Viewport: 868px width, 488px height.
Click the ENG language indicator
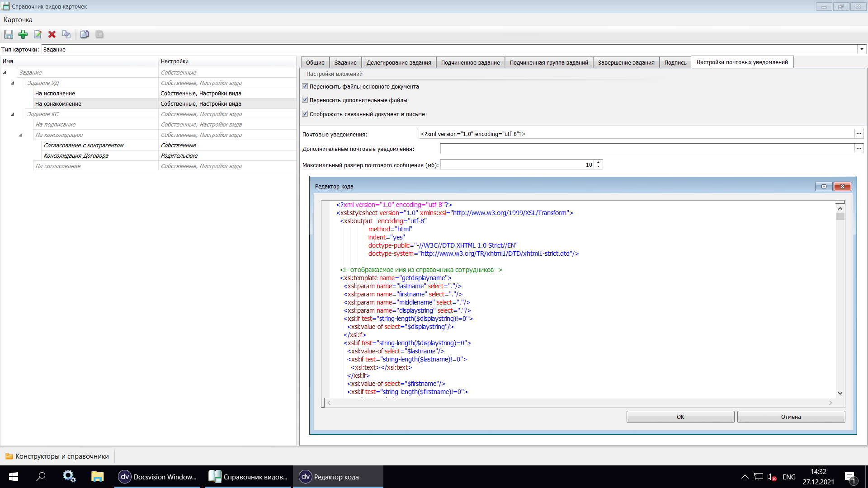789,477
